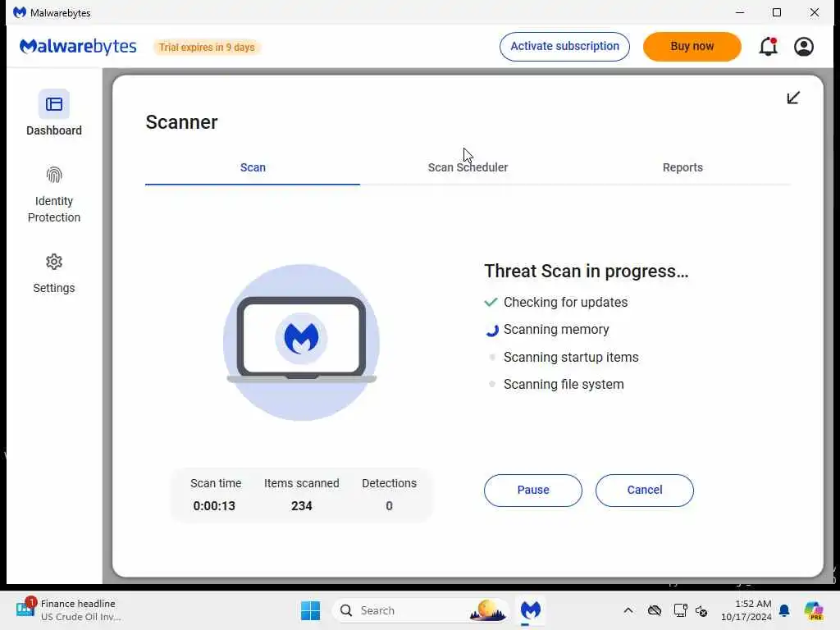Open the notification center bell in taskbar
Screen dimensions: 840x630
(x=784, y=610)
